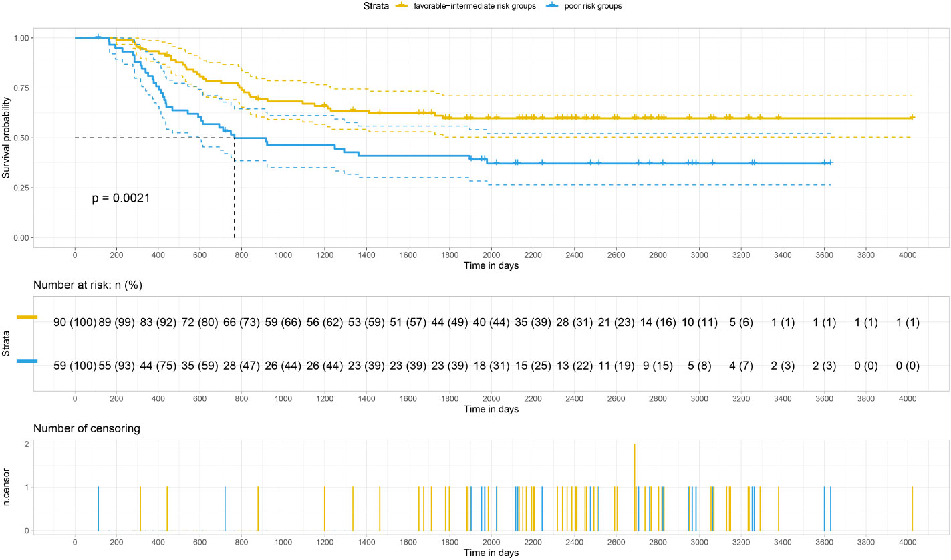
Task: Click the '40 (44)' risk table cell
Action: pyautogui.click(x=491, y=323)
